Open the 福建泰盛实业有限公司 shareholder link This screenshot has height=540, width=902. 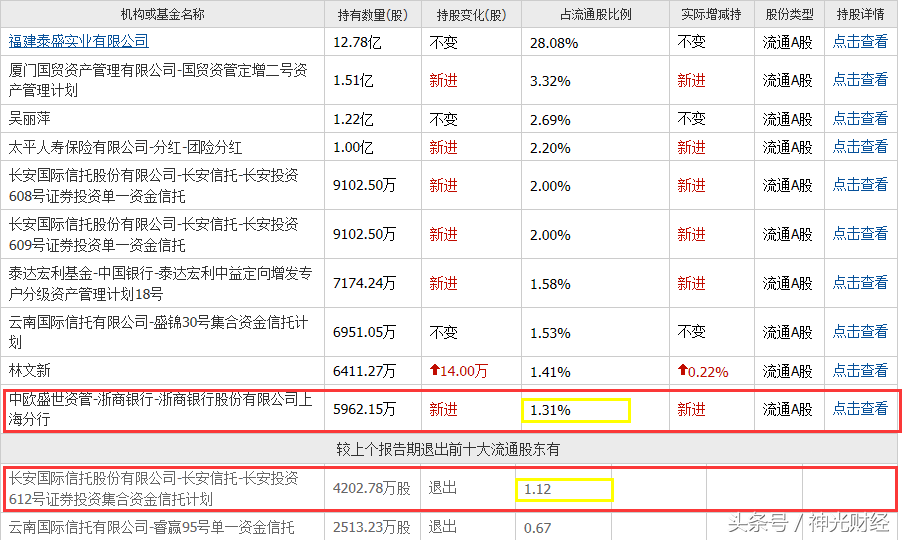pyautogui.click(x=79, y=41)
